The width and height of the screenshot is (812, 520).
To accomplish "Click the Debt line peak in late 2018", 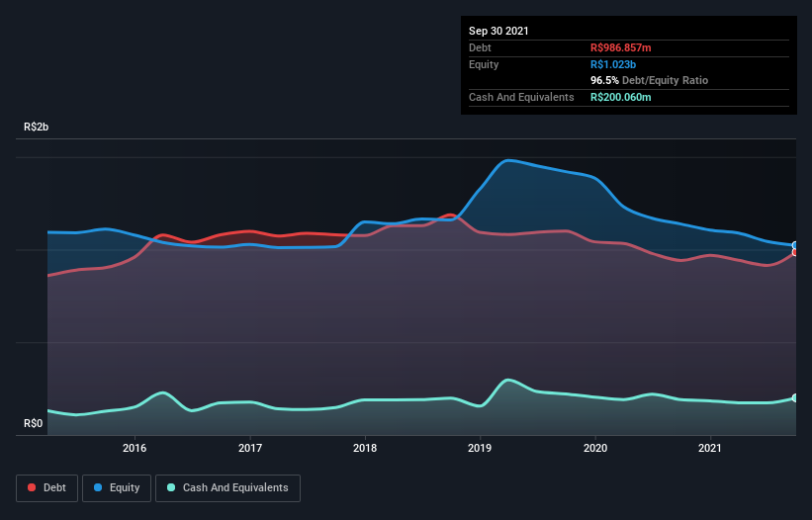I will (x=450, y=215).
